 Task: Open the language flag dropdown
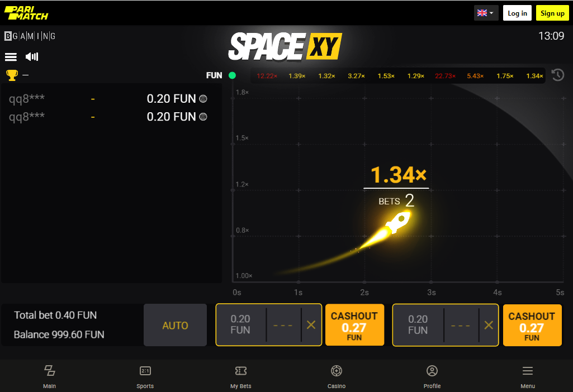486,13
